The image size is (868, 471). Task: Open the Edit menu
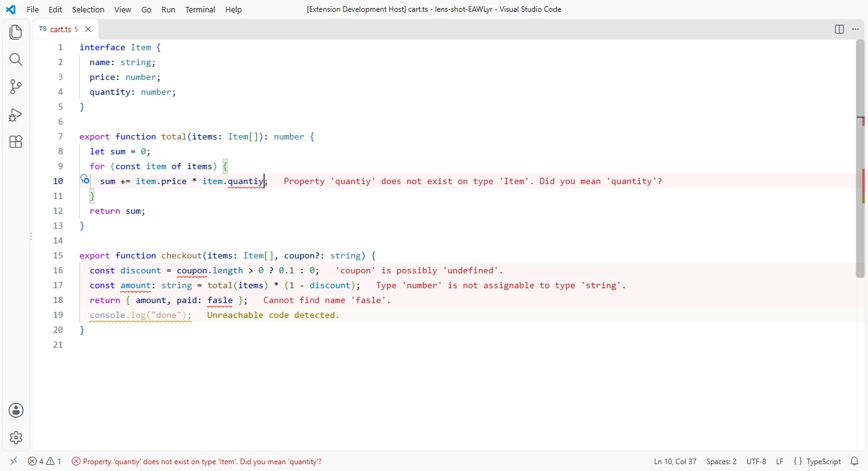pos(55,9)
